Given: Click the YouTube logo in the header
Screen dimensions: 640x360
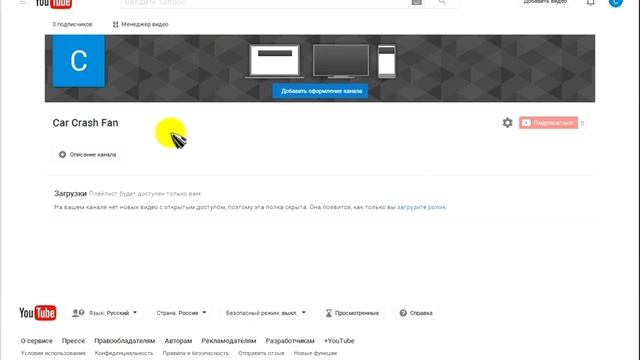Looking at the screenshot, I should (53, 4).
